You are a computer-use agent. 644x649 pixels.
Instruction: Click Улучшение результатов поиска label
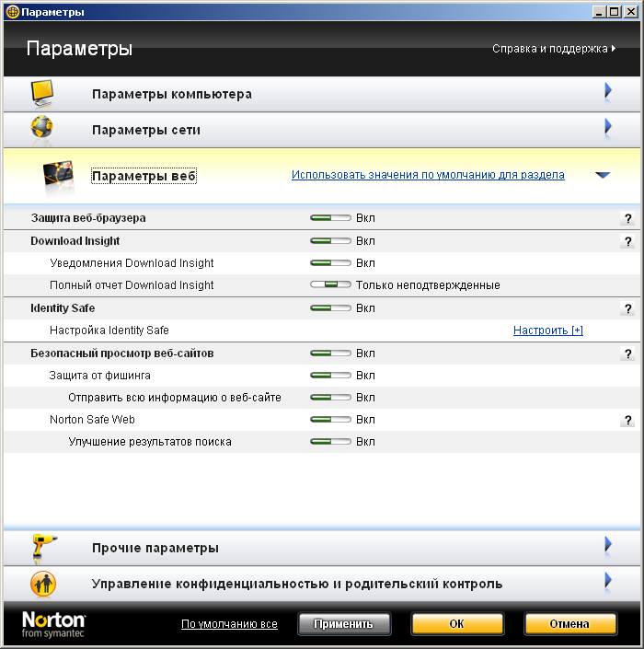150,442
